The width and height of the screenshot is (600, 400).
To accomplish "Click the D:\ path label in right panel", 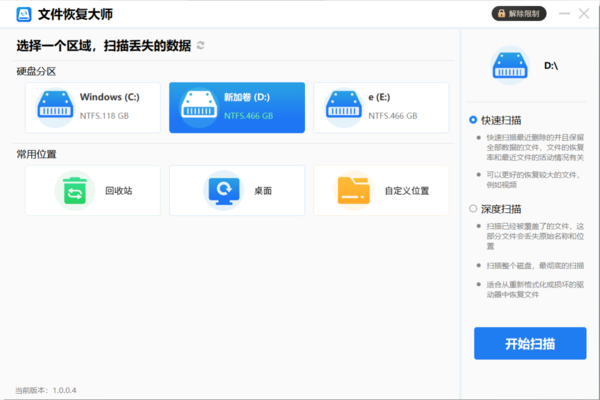I will [x=551, y=66].
